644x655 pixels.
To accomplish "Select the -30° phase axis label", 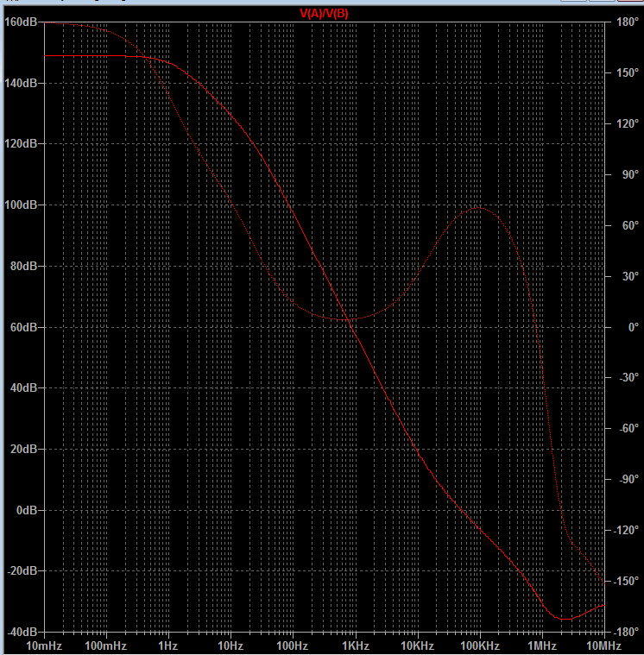I will coord(628,378).
